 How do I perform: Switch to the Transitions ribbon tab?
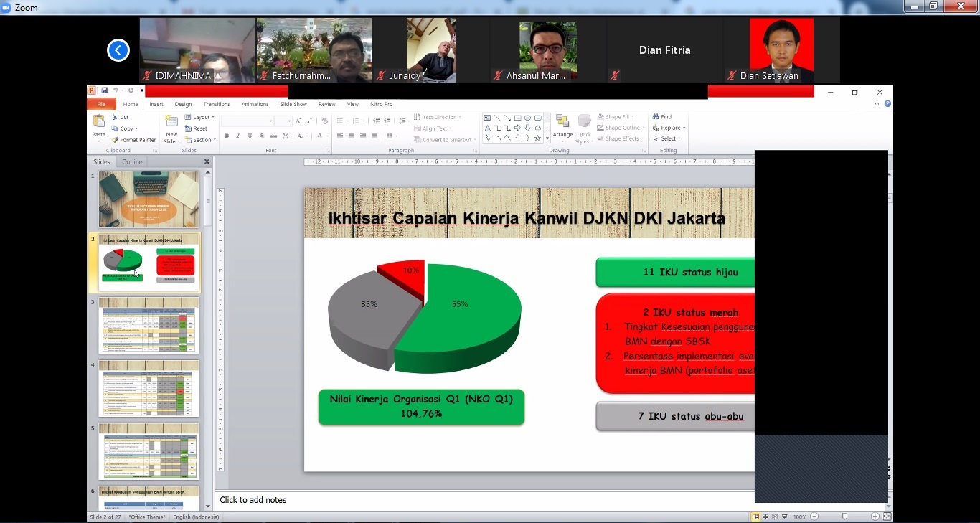click(216, 104)
